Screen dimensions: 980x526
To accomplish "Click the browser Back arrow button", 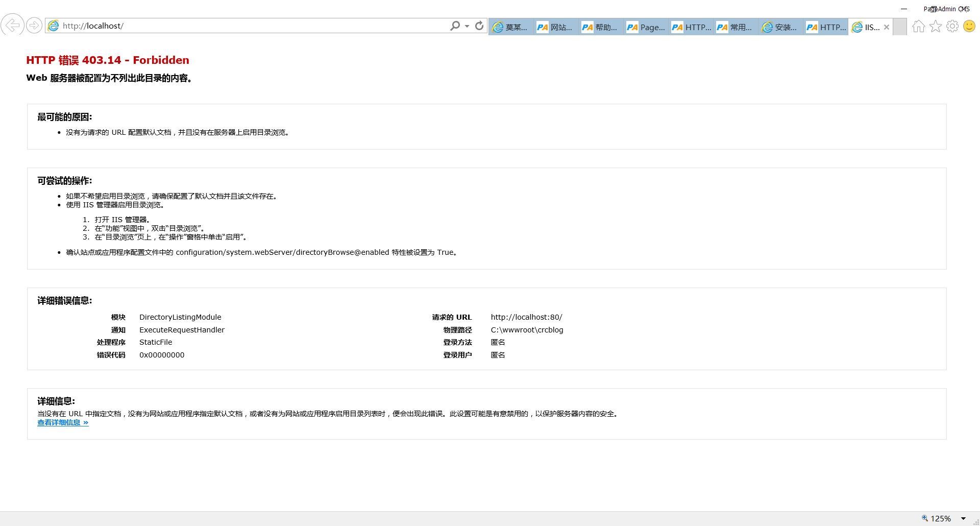I will [12, 25].
